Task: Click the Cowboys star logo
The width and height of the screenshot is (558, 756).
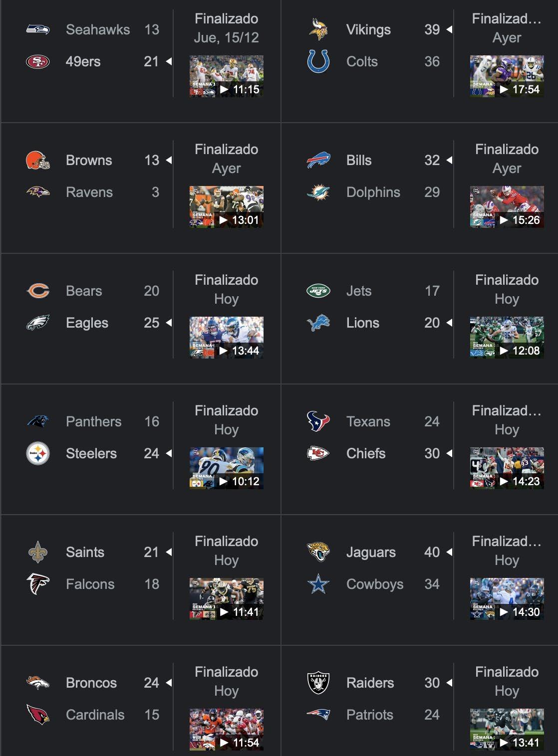Action: (318, 584)
